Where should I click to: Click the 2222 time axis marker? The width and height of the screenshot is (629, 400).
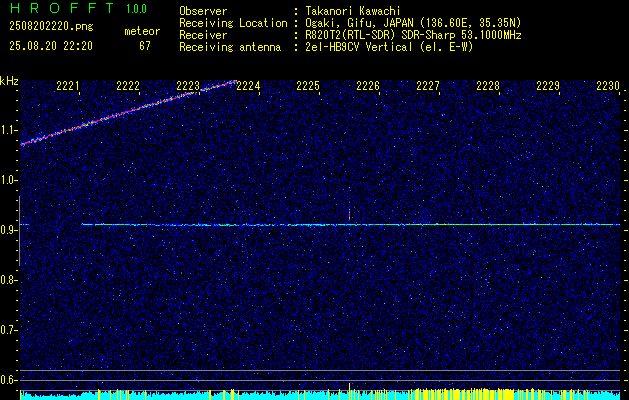pos(128,86)
